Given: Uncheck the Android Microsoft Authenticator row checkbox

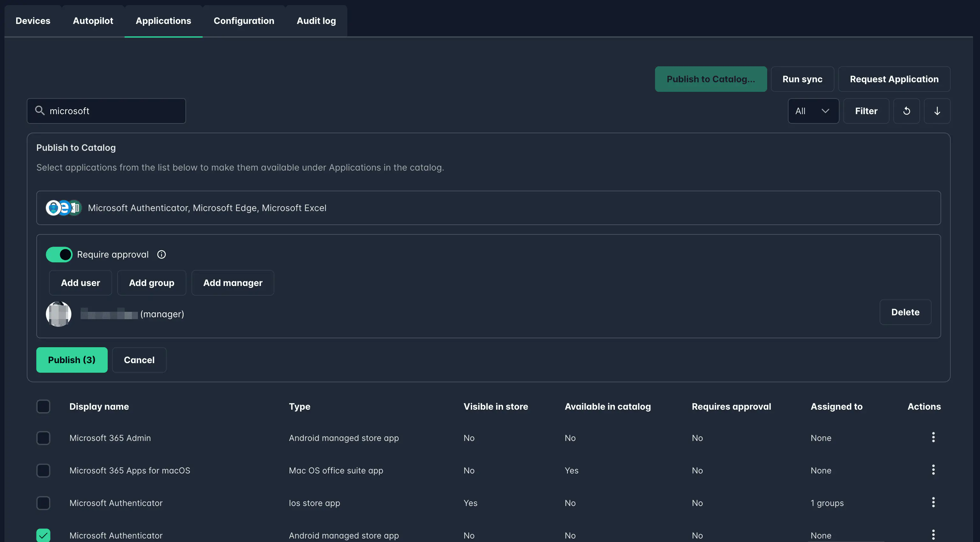Looking at the screenshot, I should point(43,535).
